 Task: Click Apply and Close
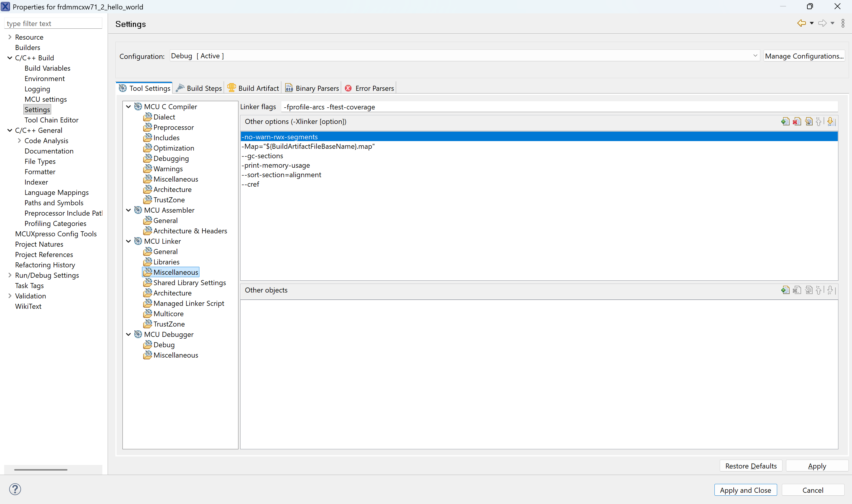point(745,490)
